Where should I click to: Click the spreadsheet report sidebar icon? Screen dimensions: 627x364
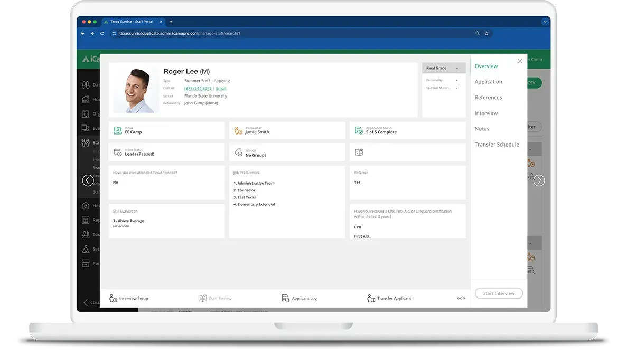(x=86, y=220)
